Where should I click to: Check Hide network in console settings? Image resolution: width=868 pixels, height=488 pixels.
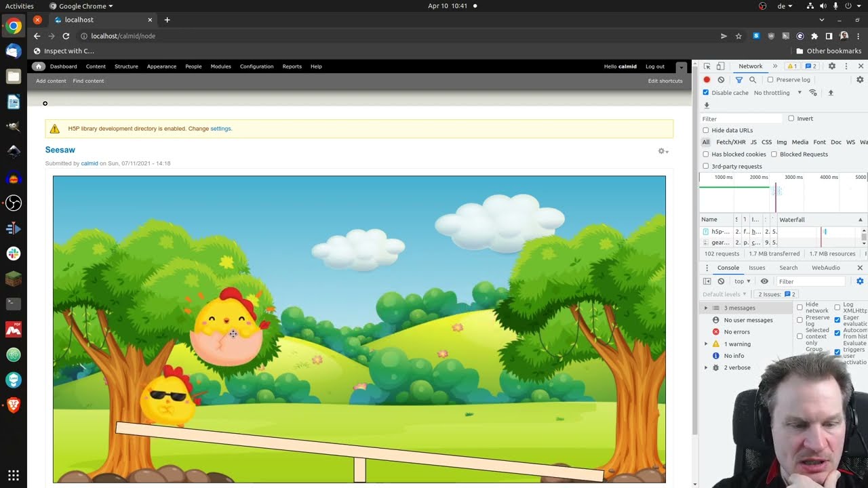point(800,308)
